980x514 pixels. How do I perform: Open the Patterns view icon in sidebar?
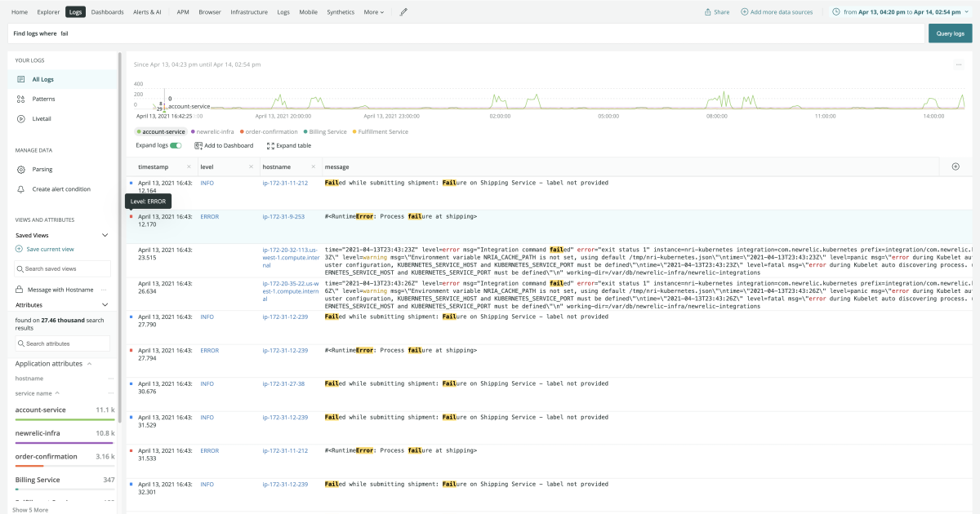tap(21, 99)
